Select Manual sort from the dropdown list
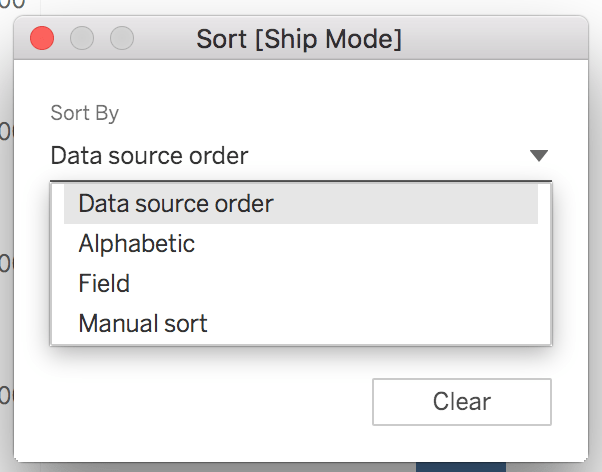The height and width of the screenshot is (472, 602). click(x=143, y=324)
